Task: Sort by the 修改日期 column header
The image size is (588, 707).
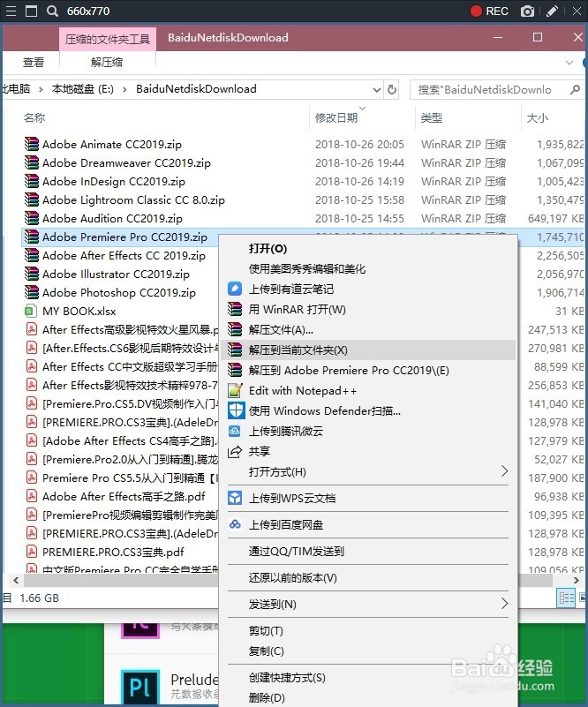Action: pyautogui.click(x=336, y=117)
